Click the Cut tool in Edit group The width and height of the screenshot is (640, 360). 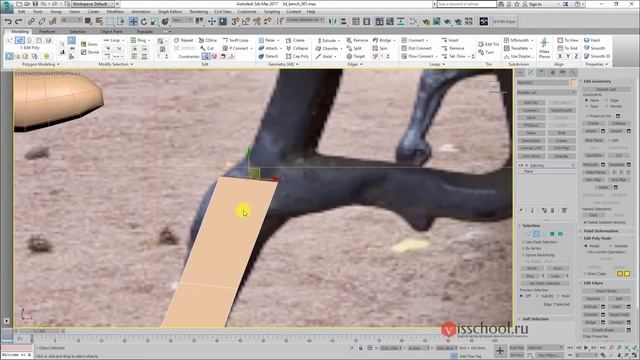[x=207, y=48]
